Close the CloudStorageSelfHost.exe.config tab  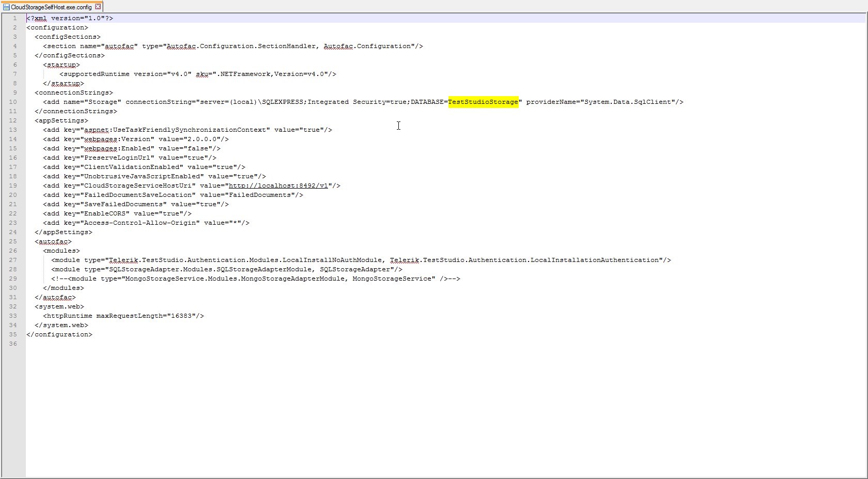(x=98, y=7)
